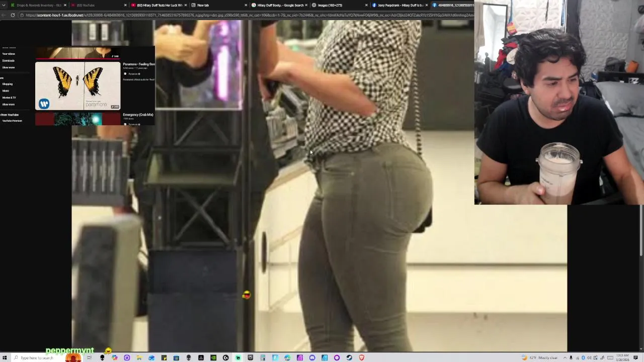Open YouTube Premium sidebar link
Image resolution: width=644 pixels, height=362 pixels.
click(x=12, y=121)
